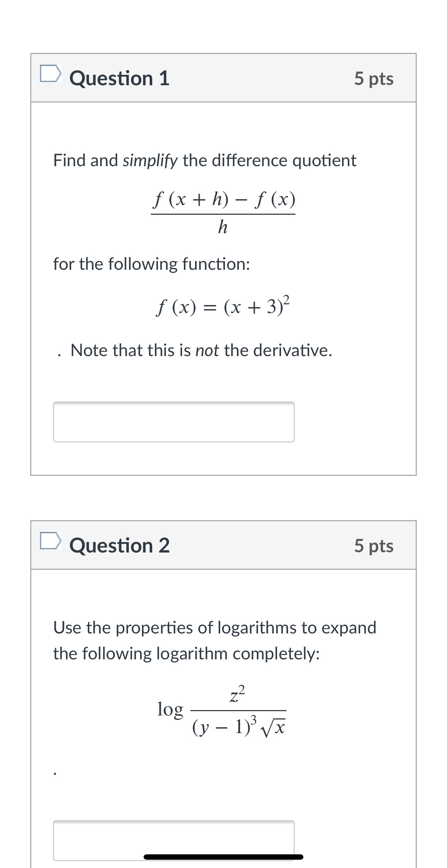Expand the Question 2 header bar
This screenshot has height=868, width=447.
(223, 545)
